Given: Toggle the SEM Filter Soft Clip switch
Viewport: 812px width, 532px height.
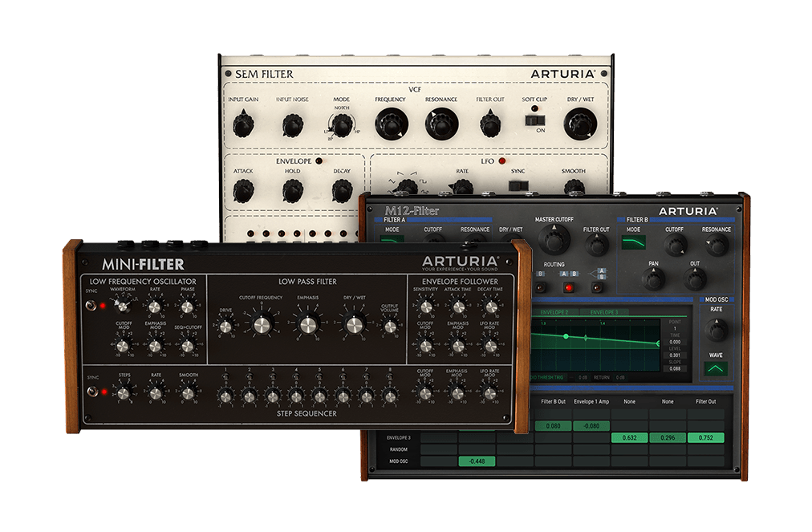Looking at the screenshot, I should click(x=534, y=120).
